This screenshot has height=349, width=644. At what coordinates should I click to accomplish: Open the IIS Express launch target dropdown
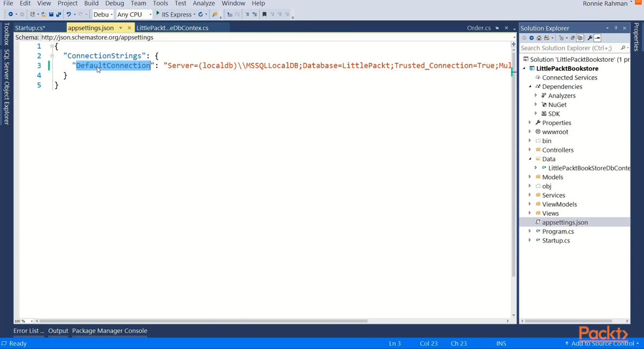click(x=194, y=14)
